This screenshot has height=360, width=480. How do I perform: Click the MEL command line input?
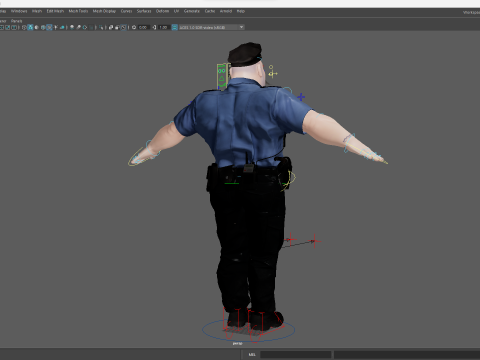tap(296, 354)
